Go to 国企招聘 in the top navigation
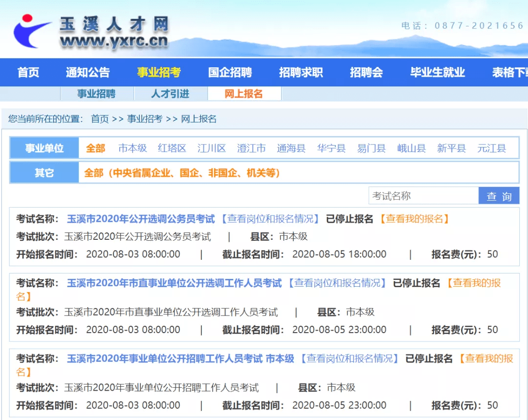 230,72
